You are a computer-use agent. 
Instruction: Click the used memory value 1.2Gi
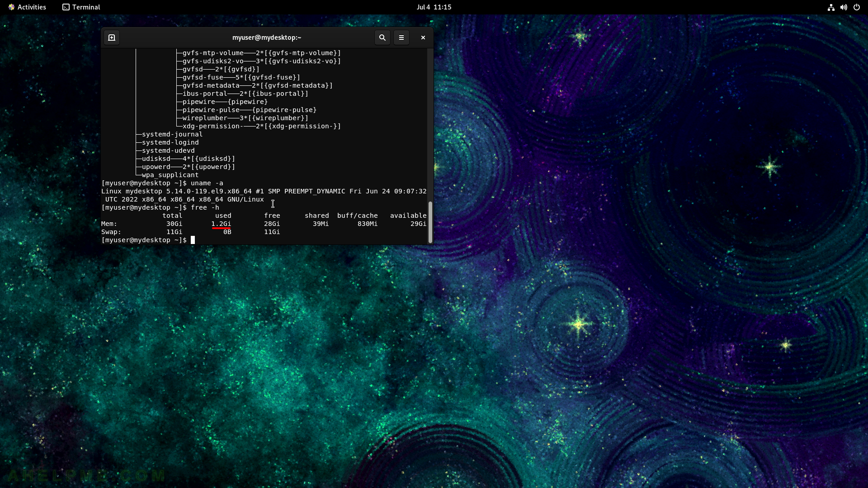point(221,224)
